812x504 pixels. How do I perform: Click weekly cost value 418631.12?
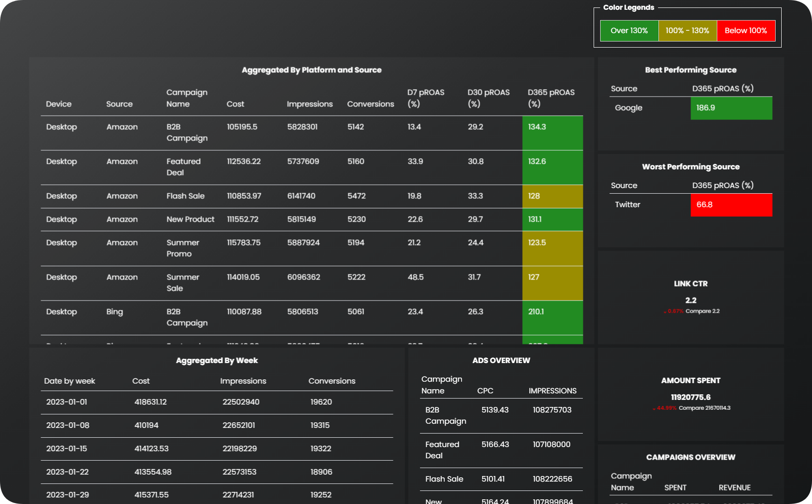coord(151,402)
